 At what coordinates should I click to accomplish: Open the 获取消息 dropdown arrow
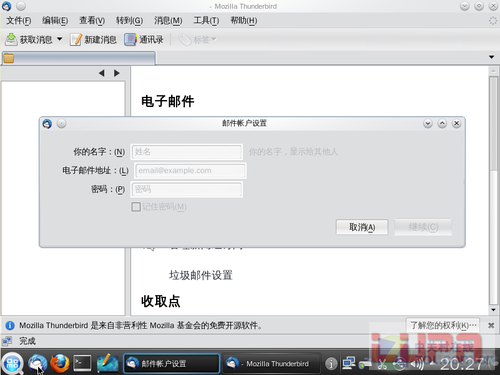(59, 39)
